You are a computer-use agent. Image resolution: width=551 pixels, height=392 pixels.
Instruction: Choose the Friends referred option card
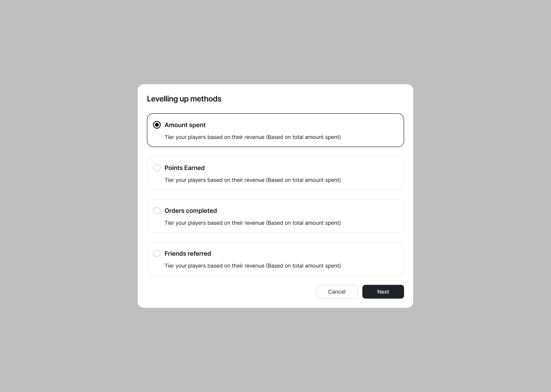click(275, 259)
